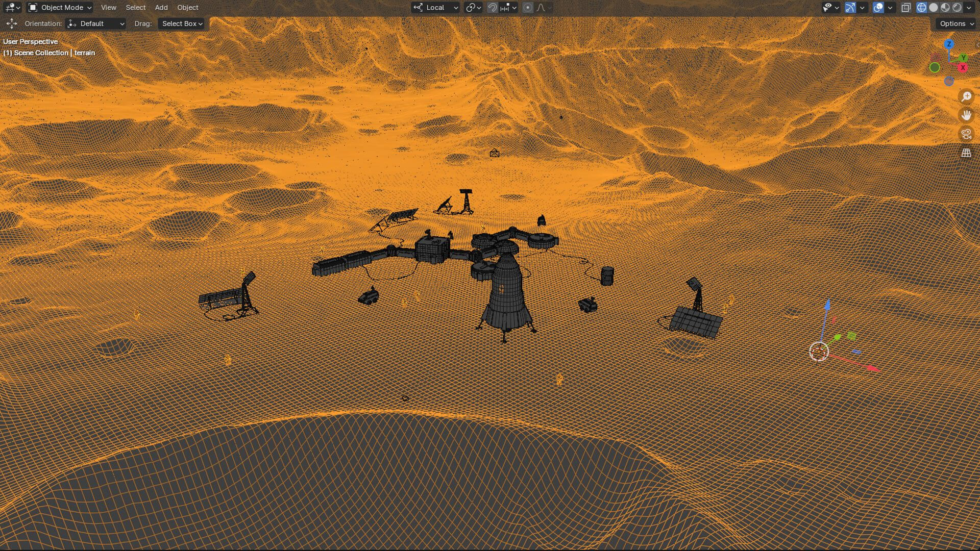Screen dimensions: 980x551
Task: Open Local transform orientation dropdown
Action: 436,8
